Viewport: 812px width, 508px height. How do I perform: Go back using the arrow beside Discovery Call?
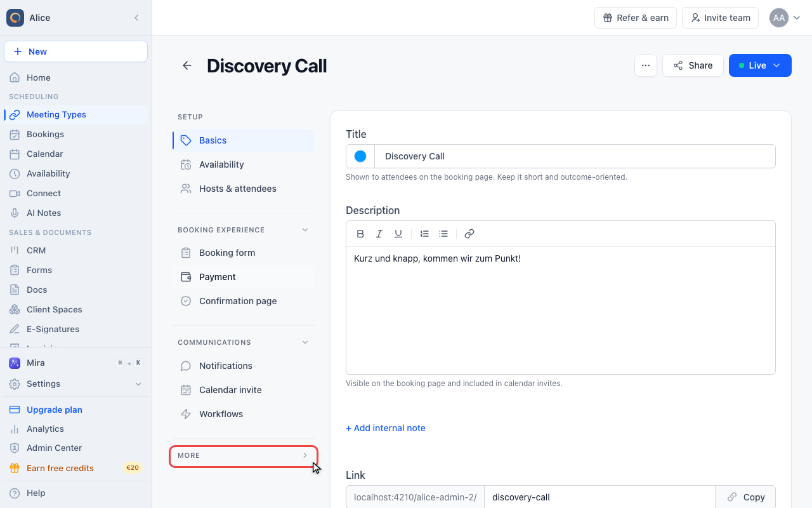[187, 65]
